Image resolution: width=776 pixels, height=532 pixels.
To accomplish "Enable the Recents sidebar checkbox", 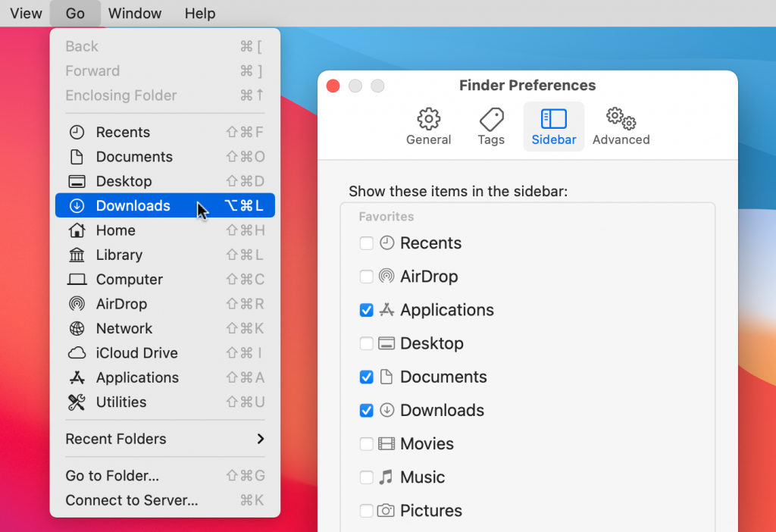I will coord(367,243).
